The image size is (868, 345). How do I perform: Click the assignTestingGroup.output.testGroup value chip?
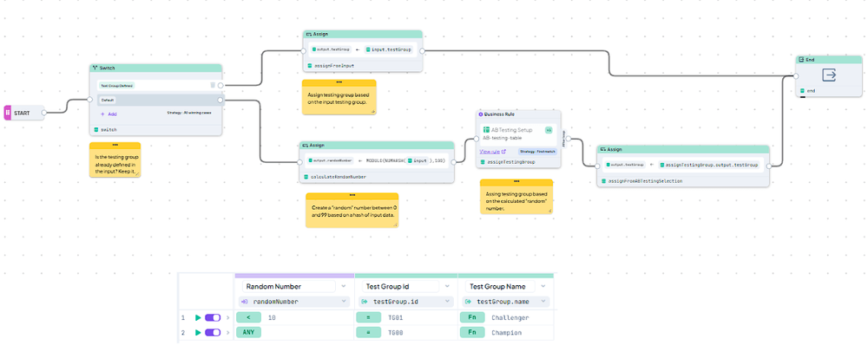tap(710, 165)
